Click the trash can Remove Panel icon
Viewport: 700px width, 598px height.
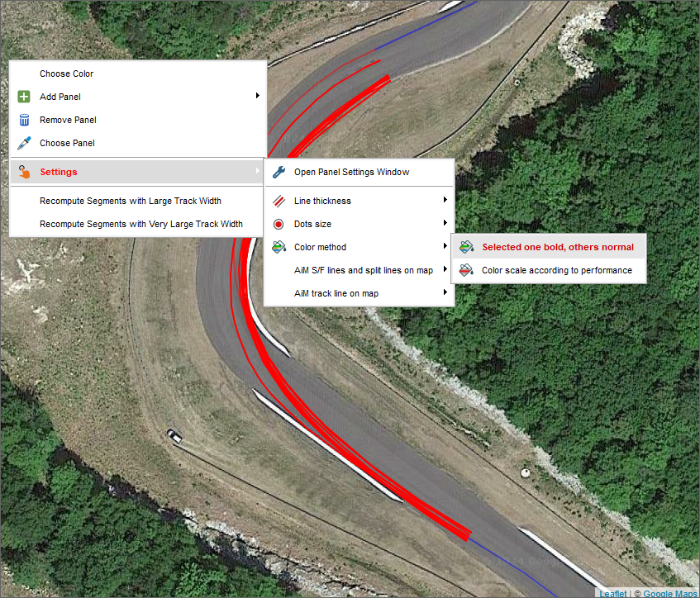pos(24,120)
